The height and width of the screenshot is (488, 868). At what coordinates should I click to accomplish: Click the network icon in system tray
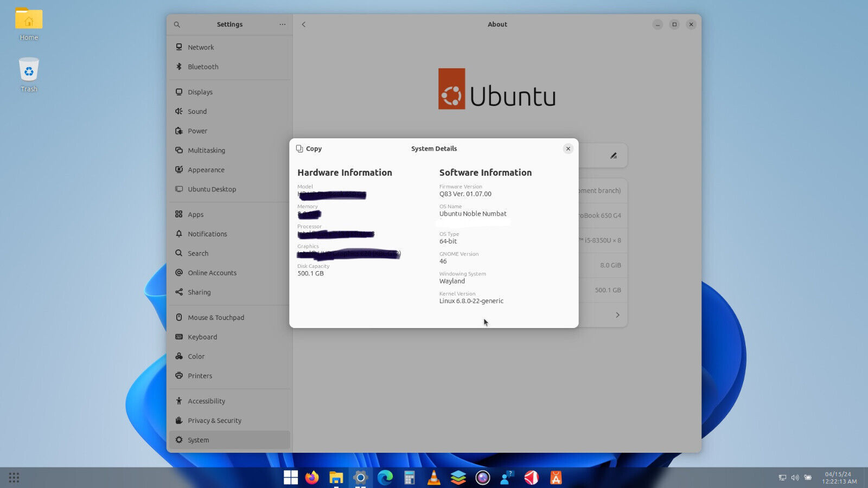click(782, 478)
